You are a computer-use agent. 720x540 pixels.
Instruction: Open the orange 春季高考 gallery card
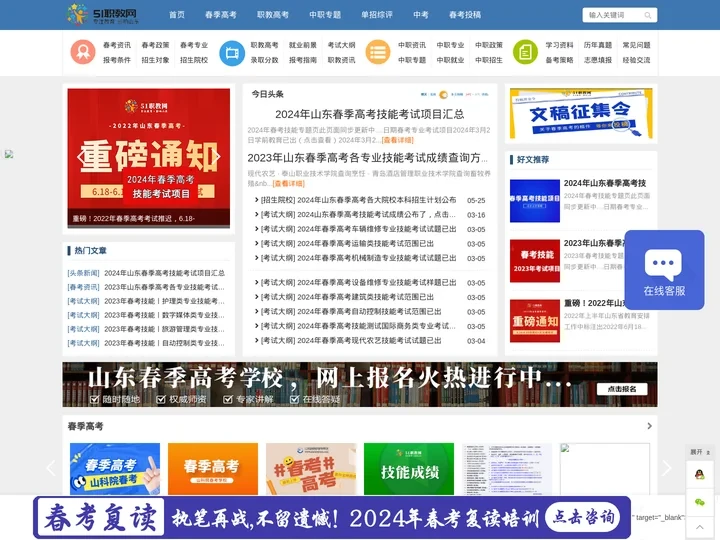[213, 469]
